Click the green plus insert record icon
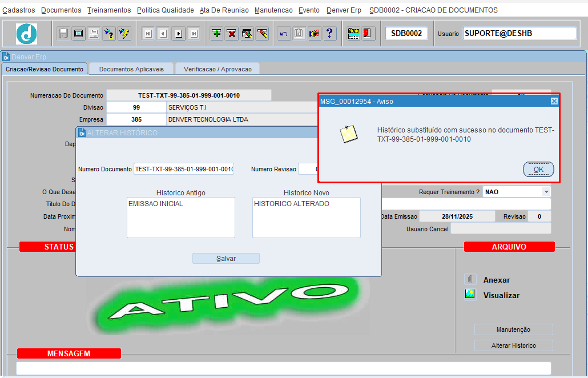 (216, 34)
